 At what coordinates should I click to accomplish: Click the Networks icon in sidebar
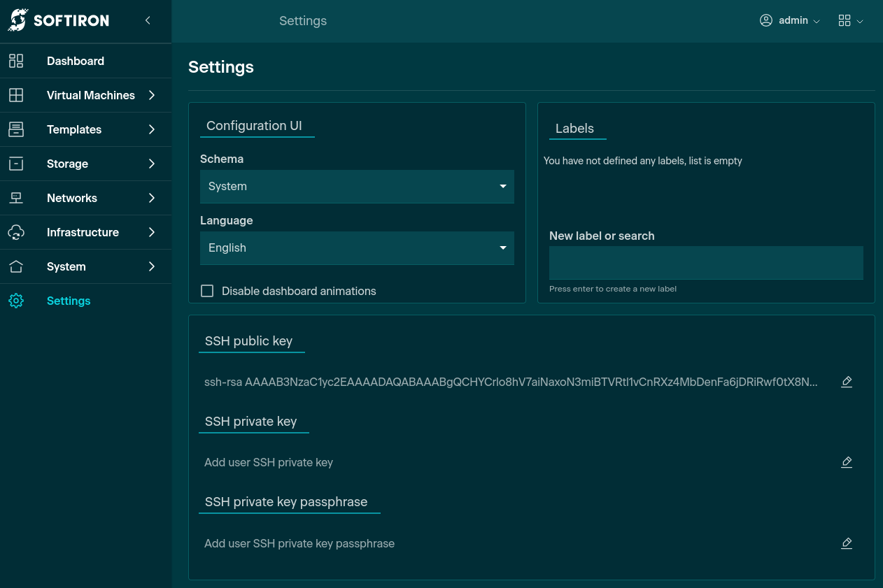click(x=16, y=198)
